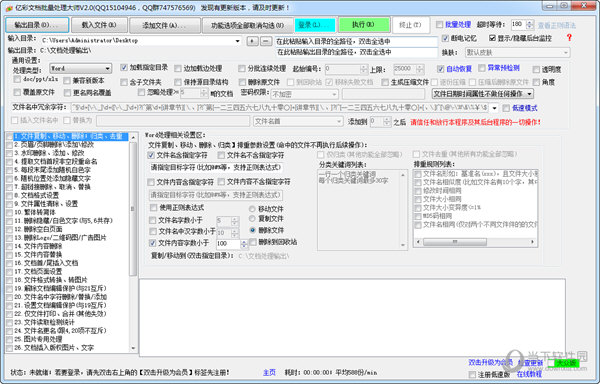Enable the 分批连续处理 checkbox
Screen dimensions: 600x384
pyautogui.click(x=241, y=68)
